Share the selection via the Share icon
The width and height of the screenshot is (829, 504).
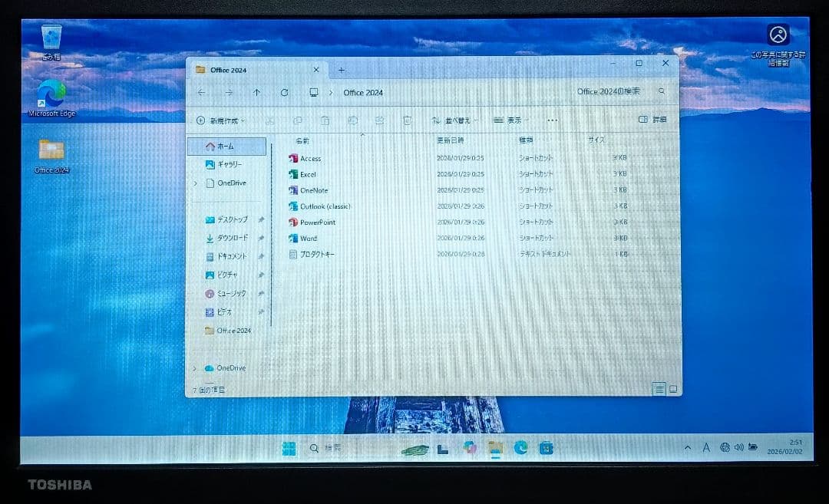click(x=379, y=120)
